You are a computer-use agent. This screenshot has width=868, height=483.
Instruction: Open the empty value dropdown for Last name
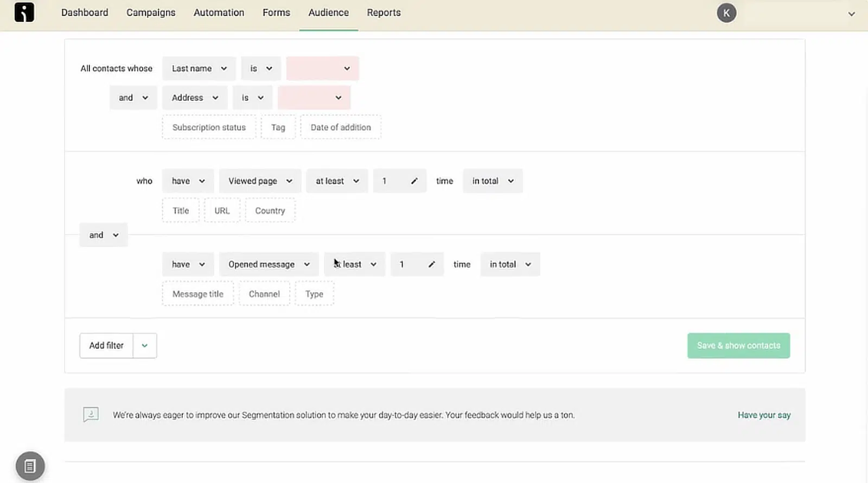click(x=322, y=68)
